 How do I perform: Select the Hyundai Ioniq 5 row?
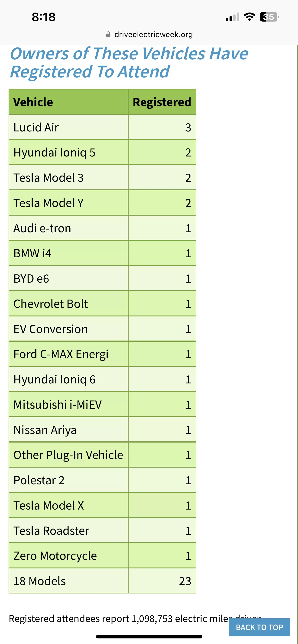click(102, 153)
